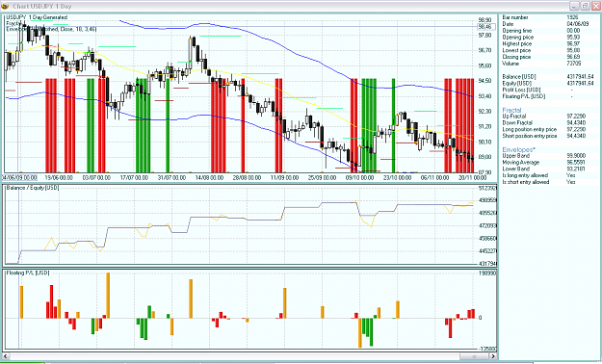Select the Long position entry price label
The height and width of the screenshot is (364, 602).
pos(530,129)
